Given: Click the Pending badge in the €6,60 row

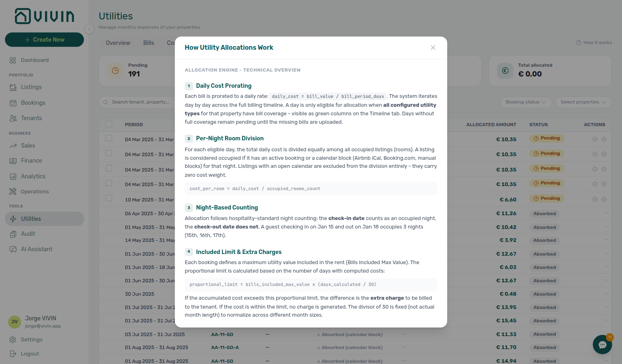Looking at the screenshot, I should tap(547, 199).
